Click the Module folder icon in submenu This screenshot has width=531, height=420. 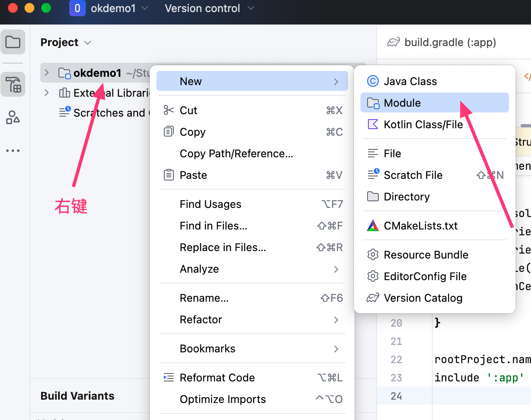click(x=373, y=103)
